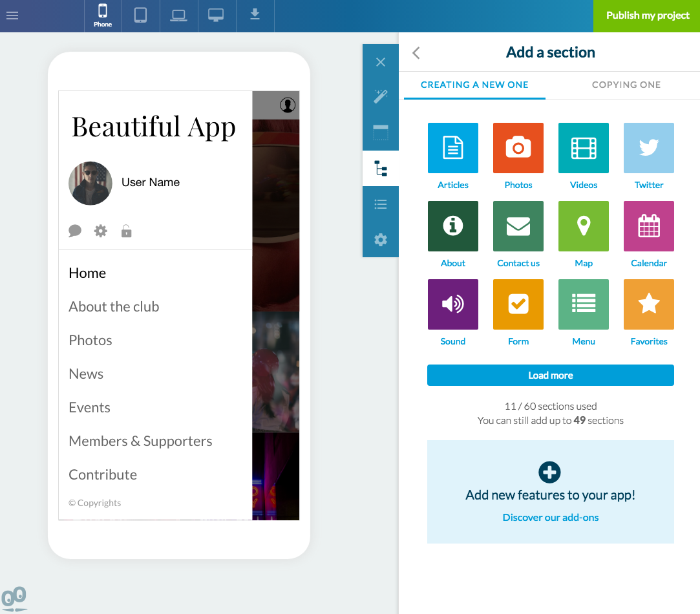Tap Members & Supporters in app menu
The width and height of the screenshot is (700, 614).
tap(140, 441)
